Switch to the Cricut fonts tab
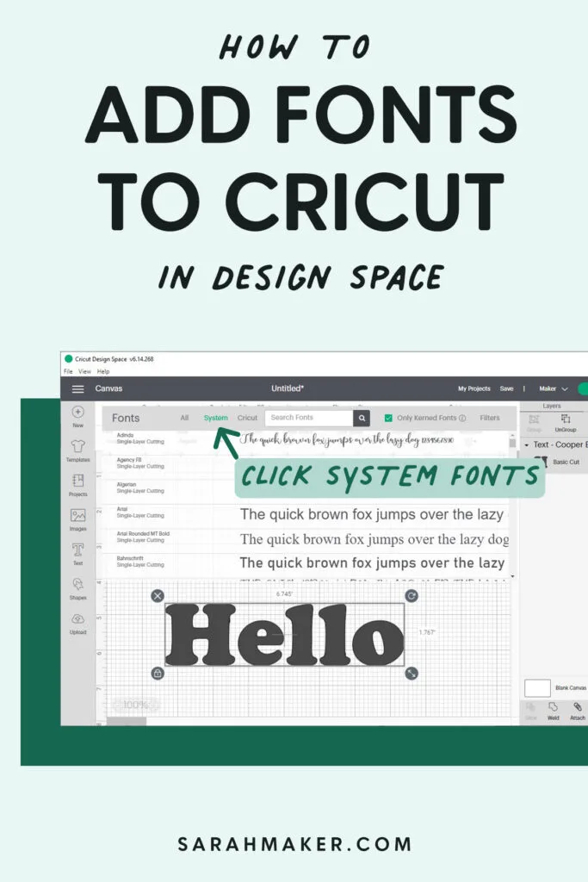Viewport: 588px width, 882px height. pos(247,418)
